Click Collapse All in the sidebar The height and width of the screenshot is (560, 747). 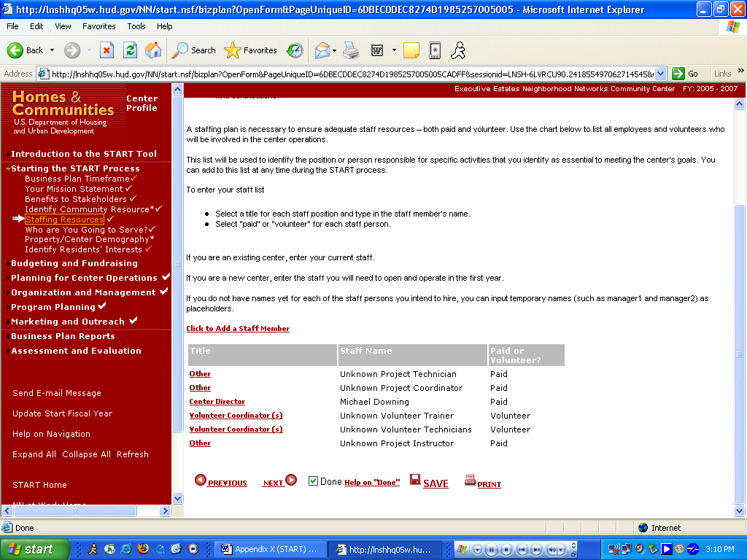(x=86, y=454)
